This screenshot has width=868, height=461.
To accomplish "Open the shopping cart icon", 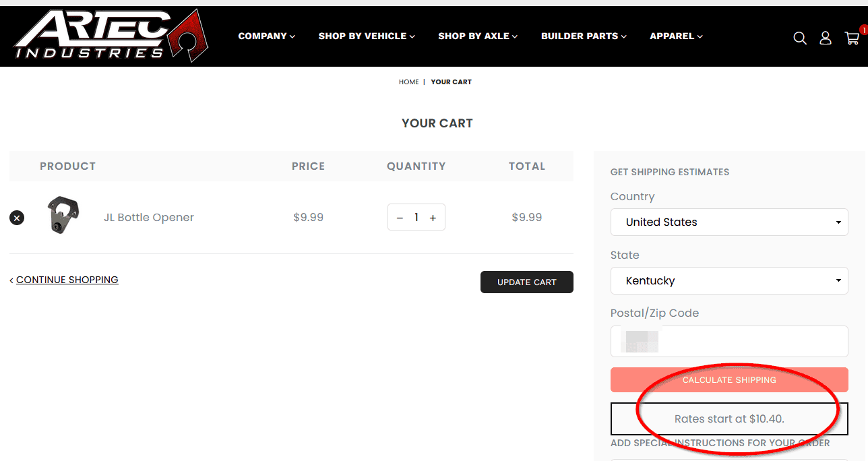I will [852, 38].
